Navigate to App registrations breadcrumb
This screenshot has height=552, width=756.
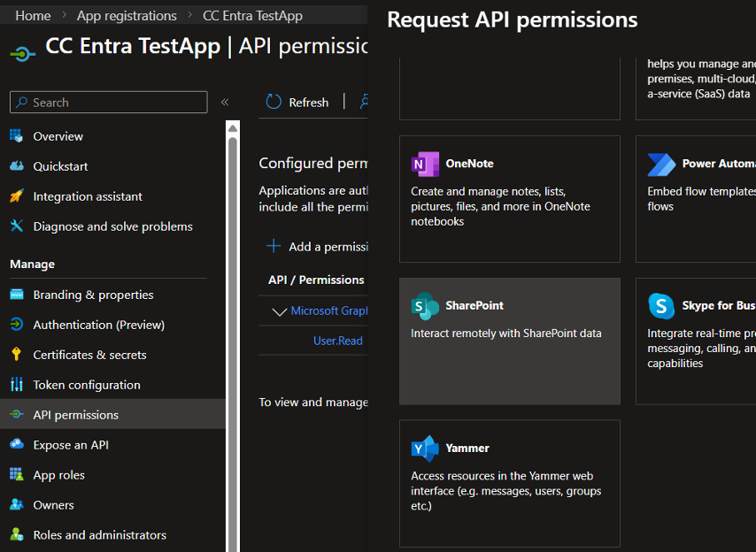click(127, 16)
